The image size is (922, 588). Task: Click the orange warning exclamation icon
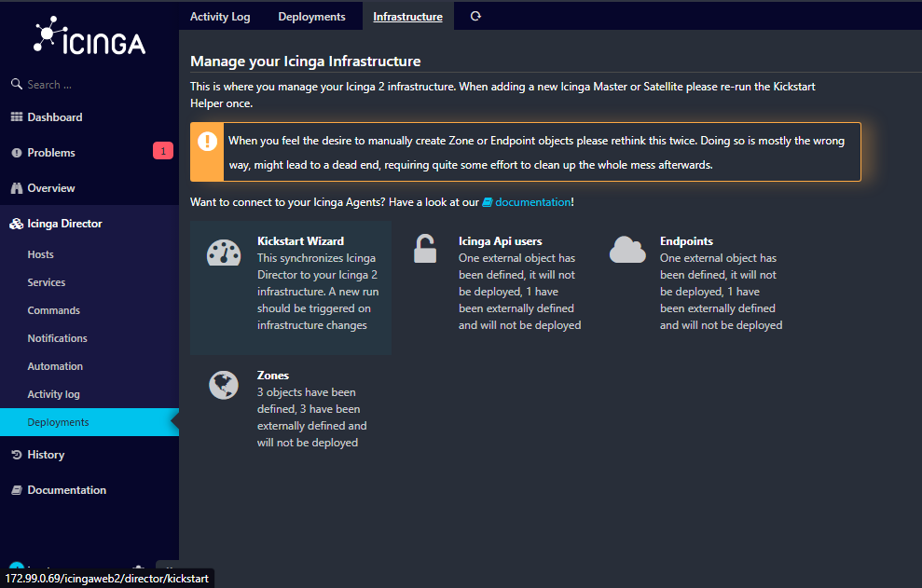point(207,141)
